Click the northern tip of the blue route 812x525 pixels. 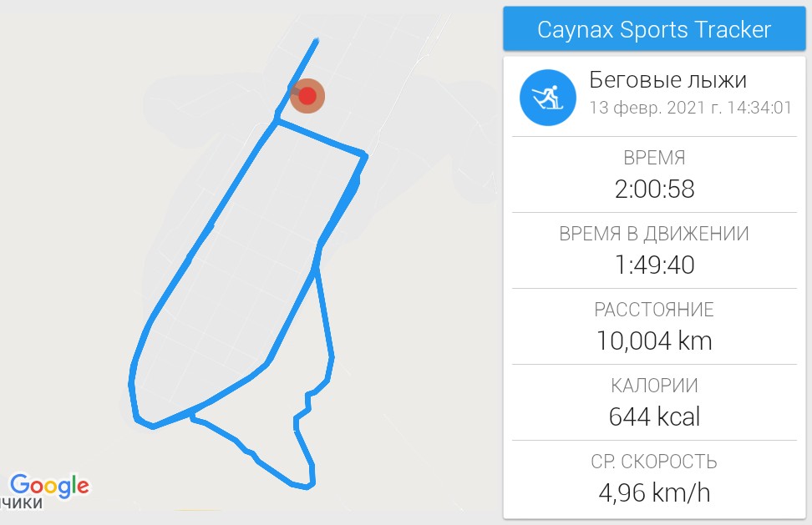click(316, 40)
